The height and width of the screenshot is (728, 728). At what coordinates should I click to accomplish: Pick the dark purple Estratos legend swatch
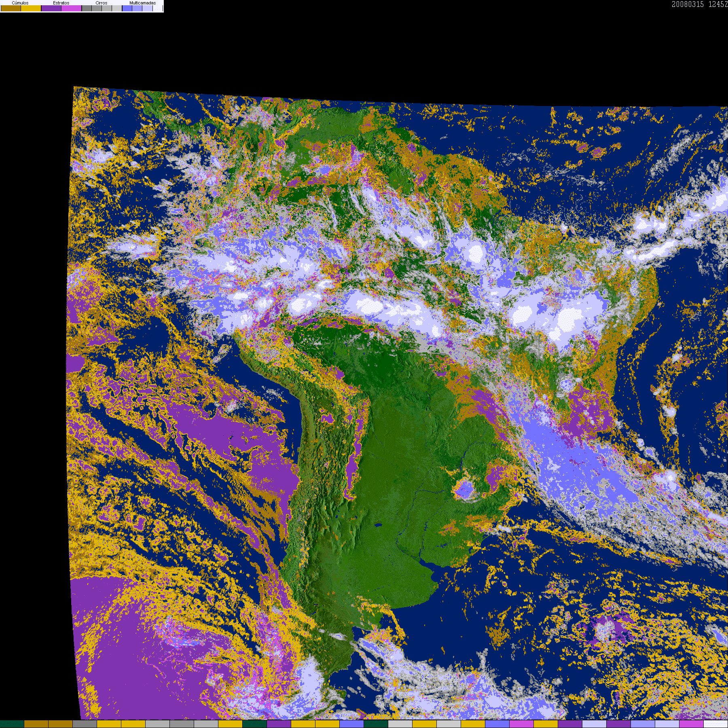tap(51, 8)
